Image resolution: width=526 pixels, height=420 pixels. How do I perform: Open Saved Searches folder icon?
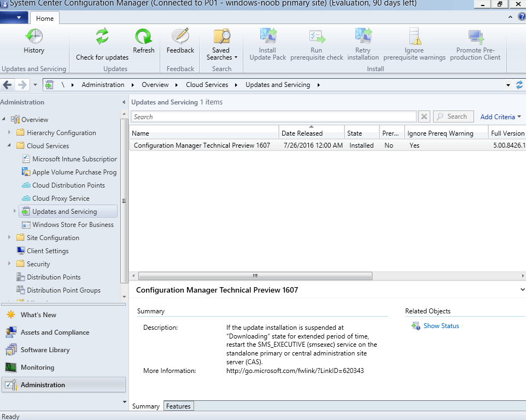221,36
